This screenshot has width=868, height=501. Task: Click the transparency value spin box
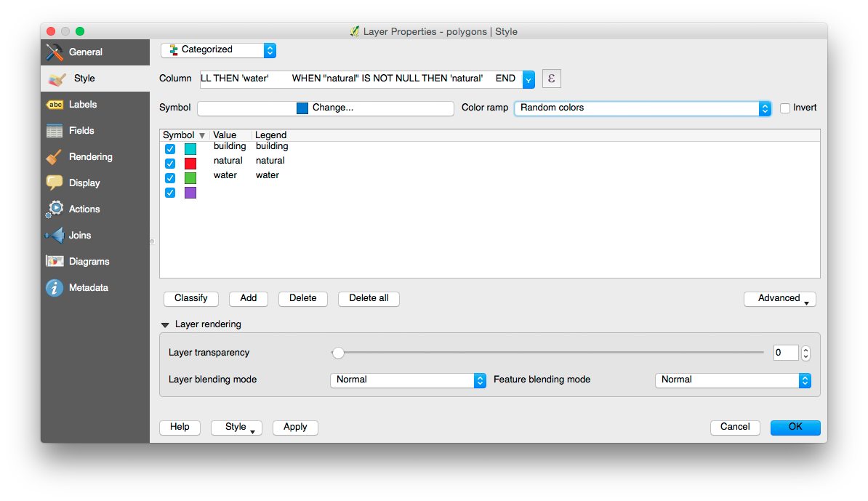786,353
